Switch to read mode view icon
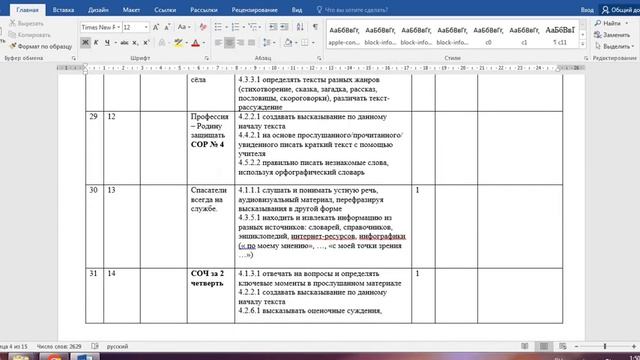 click(x=524, y=346)
